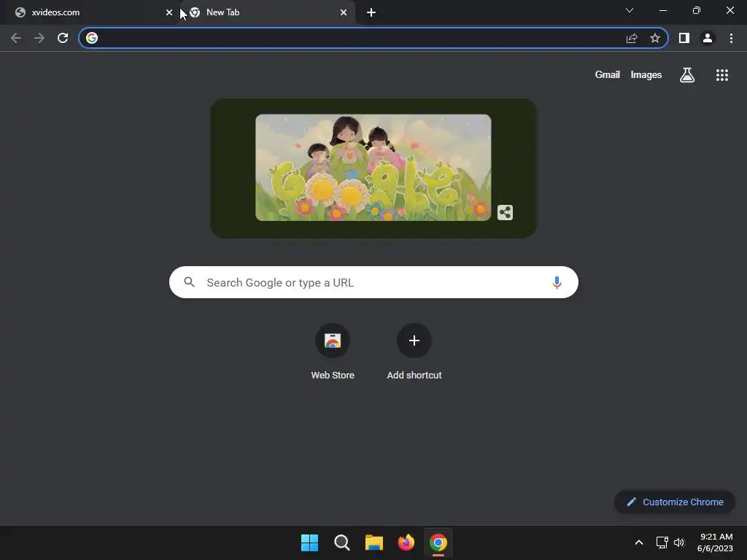Reload the current page
747x560 pixels.
coord(63,38)
